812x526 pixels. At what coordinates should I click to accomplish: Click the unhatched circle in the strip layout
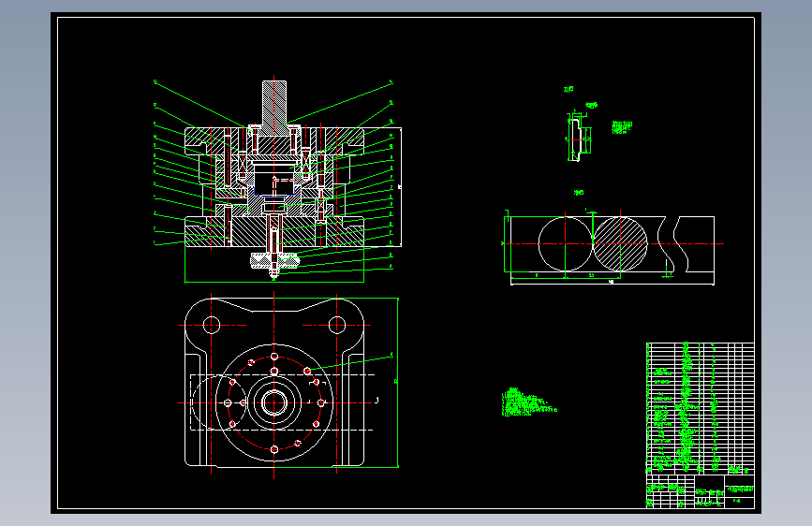[x=565, y=244]
